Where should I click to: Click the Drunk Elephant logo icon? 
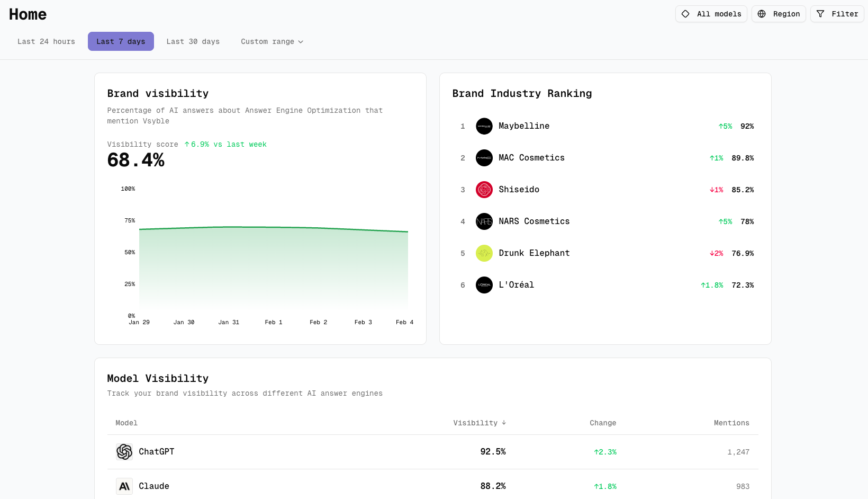click(484, 253)
